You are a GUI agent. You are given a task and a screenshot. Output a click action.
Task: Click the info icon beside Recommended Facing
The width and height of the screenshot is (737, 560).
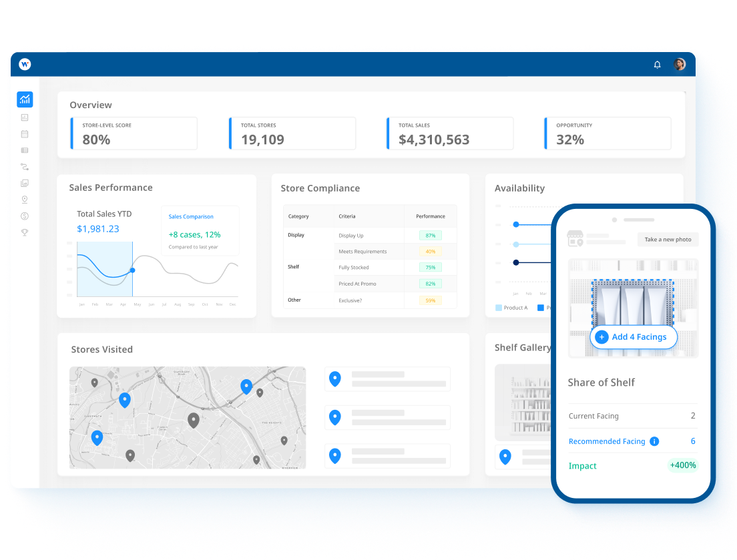click(x=654, y=441)
